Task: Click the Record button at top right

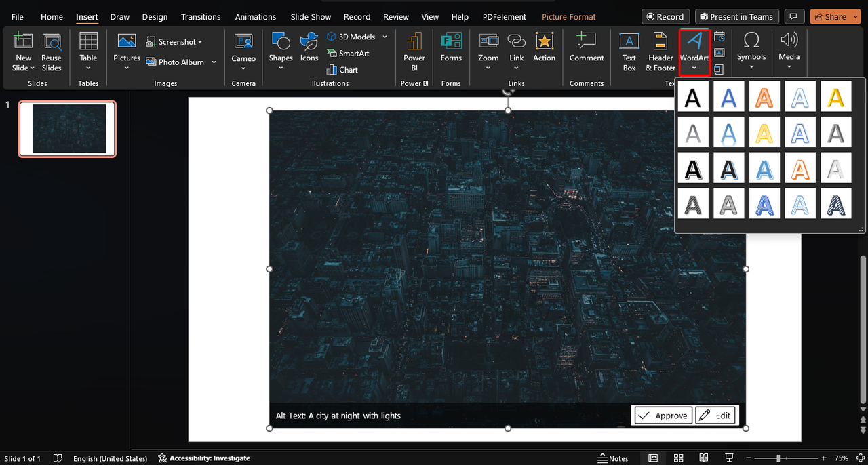Action: pyautogui.click(x=665, y=17)
